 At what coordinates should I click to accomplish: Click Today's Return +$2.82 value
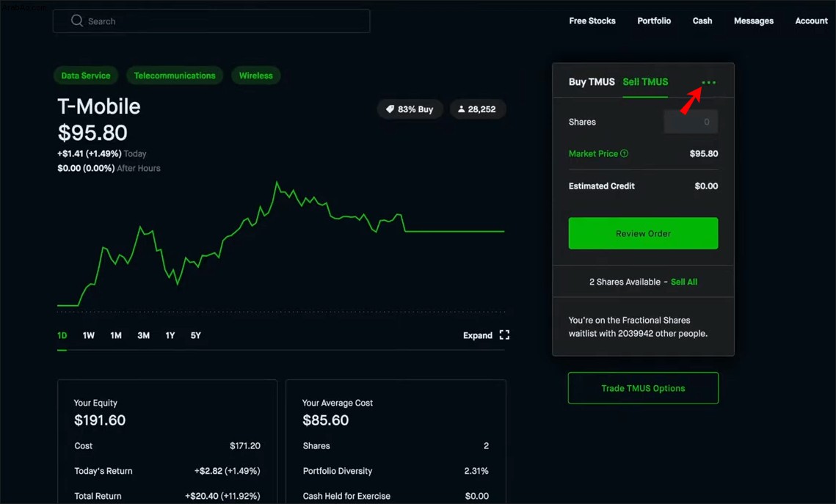(x=227, y=471)
